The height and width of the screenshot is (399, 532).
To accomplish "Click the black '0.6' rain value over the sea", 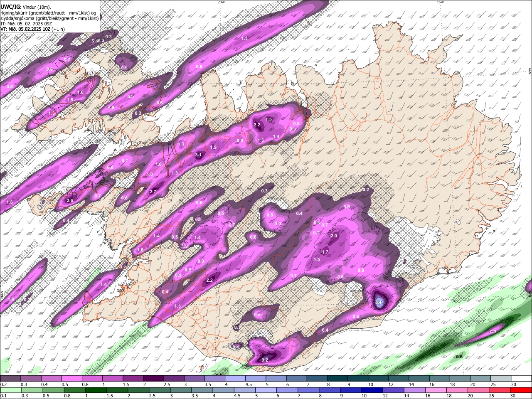I will point(459,357).
